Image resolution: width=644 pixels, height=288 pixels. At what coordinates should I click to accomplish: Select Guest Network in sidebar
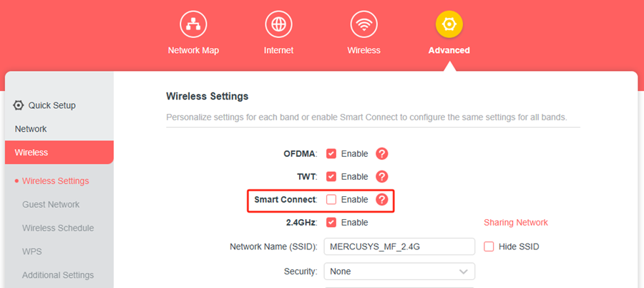tap(51, 204)
